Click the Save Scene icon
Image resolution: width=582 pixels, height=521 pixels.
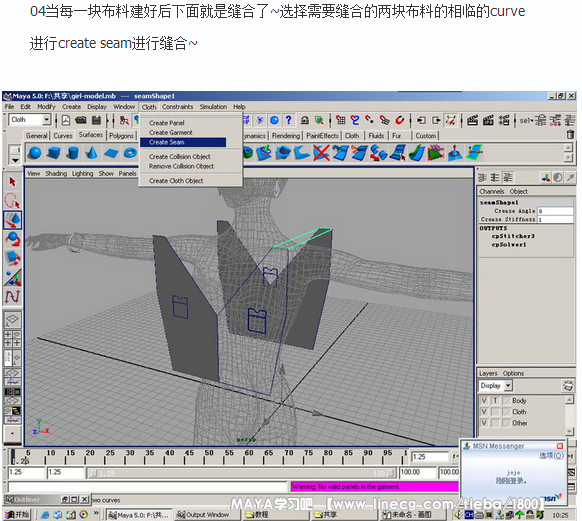pos(97,120)
